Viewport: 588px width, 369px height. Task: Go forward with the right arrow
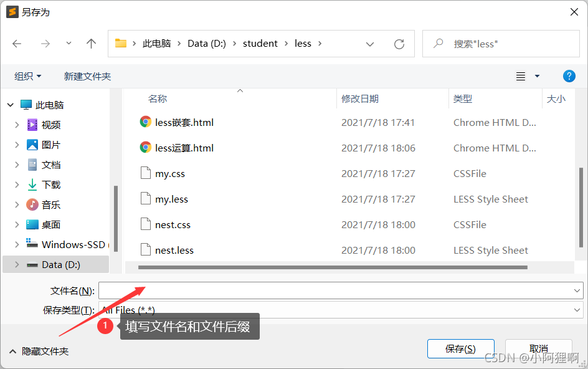click(x=45, y=44)
